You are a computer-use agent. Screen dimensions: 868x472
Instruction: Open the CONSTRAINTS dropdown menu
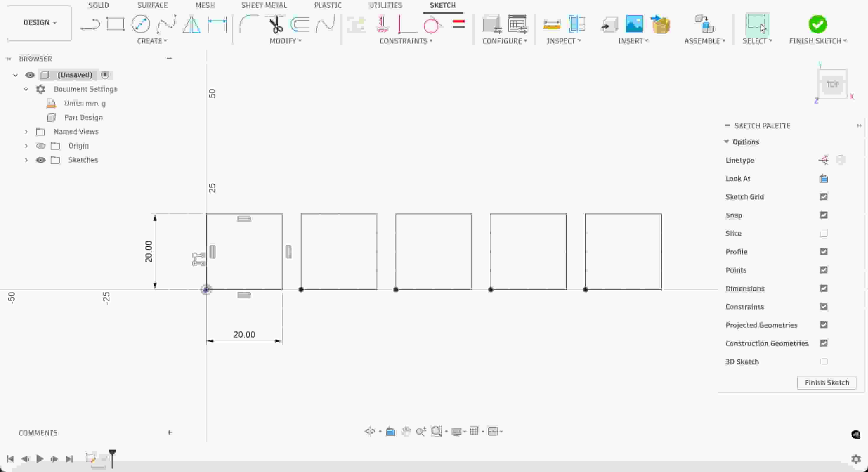[405, 41]
